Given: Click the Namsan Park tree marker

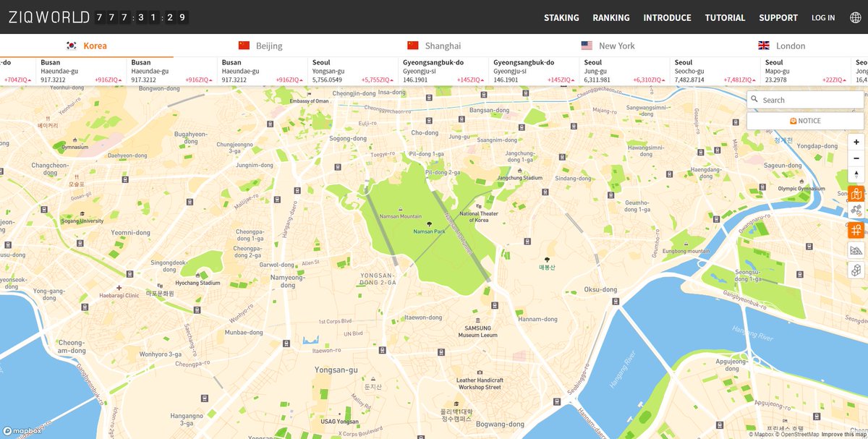Looking at the screenshot, I should click(430, 224).
